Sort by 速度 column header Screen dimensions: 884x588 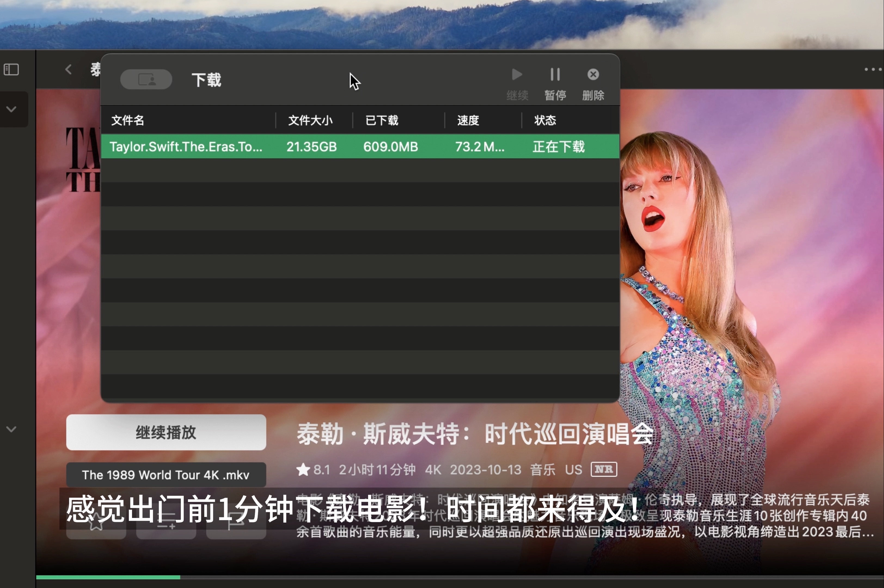pyautogui.click(x=468, y=120)
